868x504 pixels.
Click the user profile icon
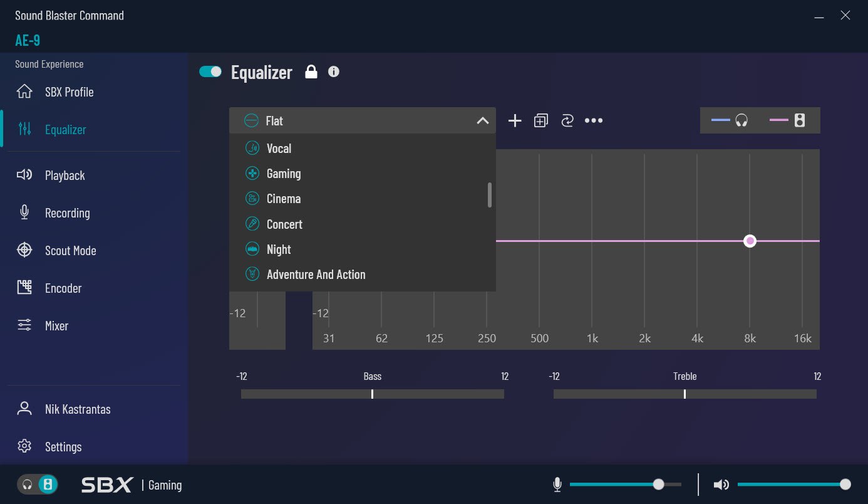tap(24, 409)
